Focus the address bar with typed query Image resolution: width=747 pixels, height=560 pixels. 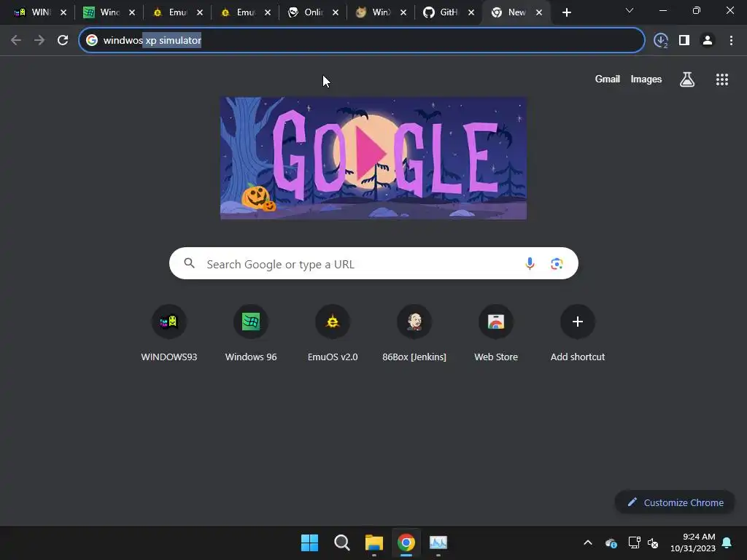point(362,41)
